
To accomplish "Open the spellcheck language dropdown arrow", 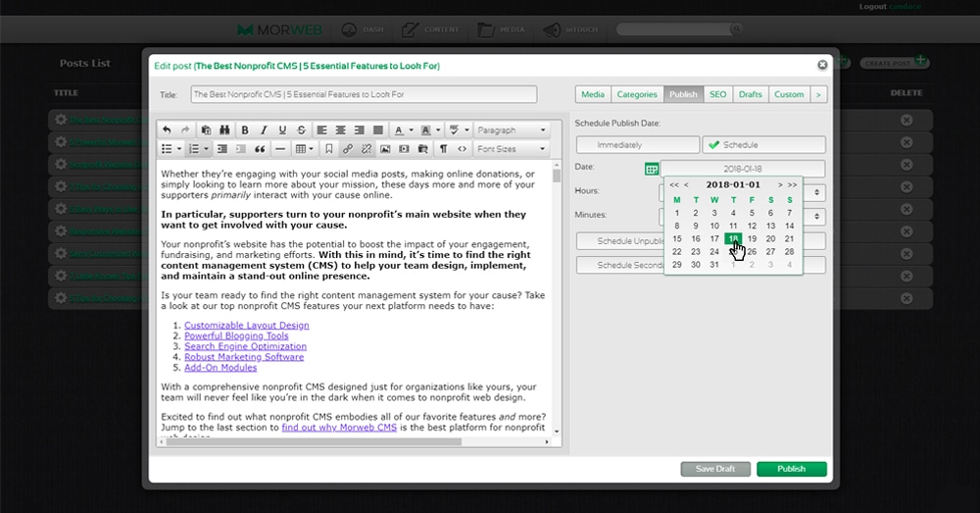I will pos(466,130).
